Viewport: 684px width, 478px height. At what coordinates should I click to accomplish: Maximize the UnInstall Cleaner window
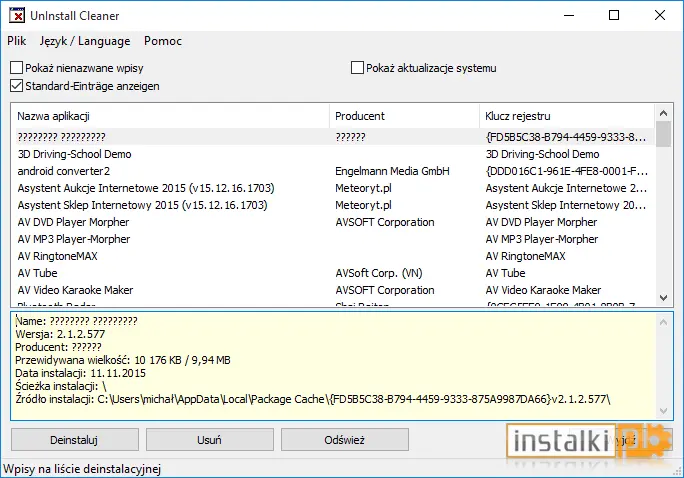614,15
